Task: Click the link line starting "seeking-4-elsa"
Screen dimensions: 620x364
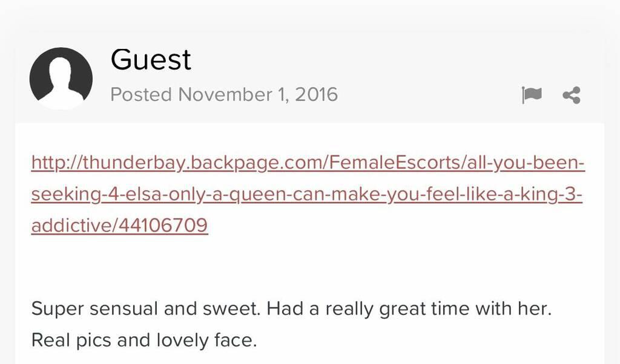Action: 306,195
